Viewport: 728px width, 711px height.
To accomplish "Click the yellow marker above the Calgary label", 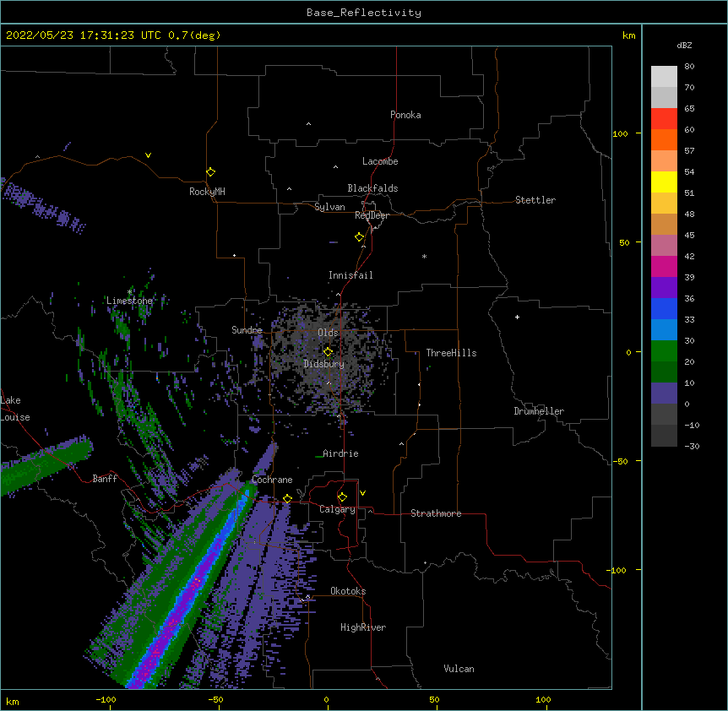I will click(342, 497).
